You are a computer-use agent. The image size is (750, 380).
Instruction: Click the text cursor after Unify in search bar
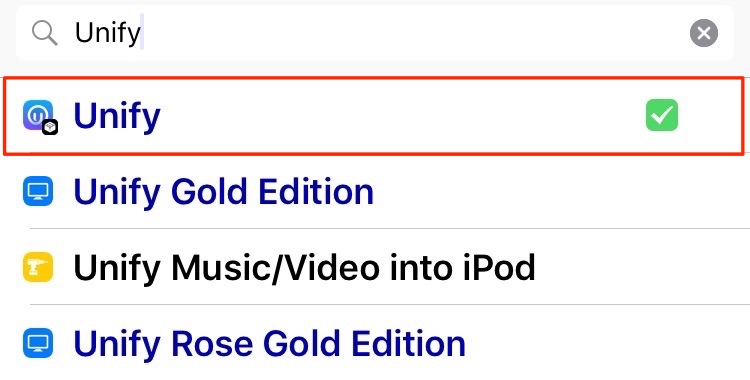click(142, 33)
